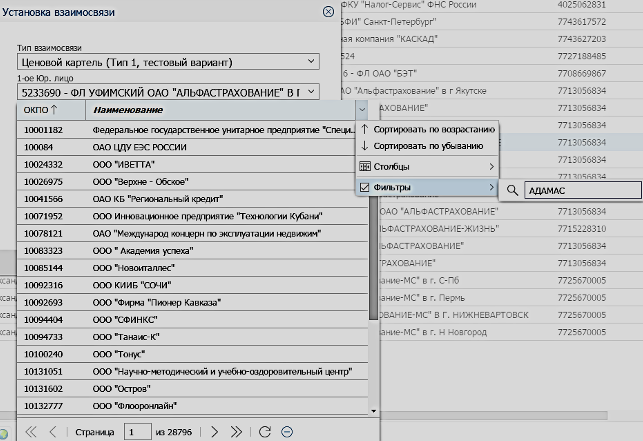The image size is (643, 441).
Task: Toggle the Фильтры checkbox
Action: pos(365,187)
